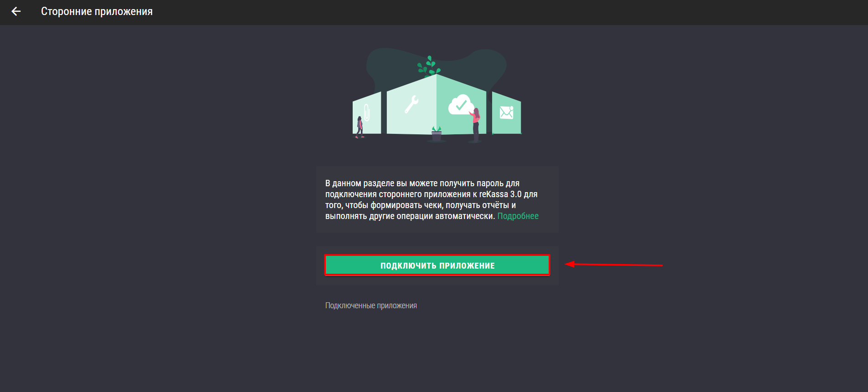Open the Подробнее link
Screen dimensions: 868x392
coord(518,216)
